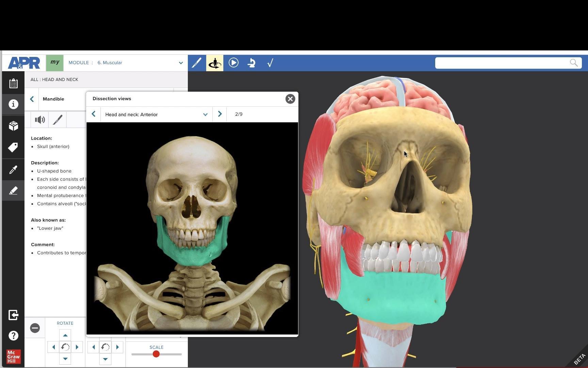Close the Dissection views popup
This screenshot has width=588, height=368.
290,99
